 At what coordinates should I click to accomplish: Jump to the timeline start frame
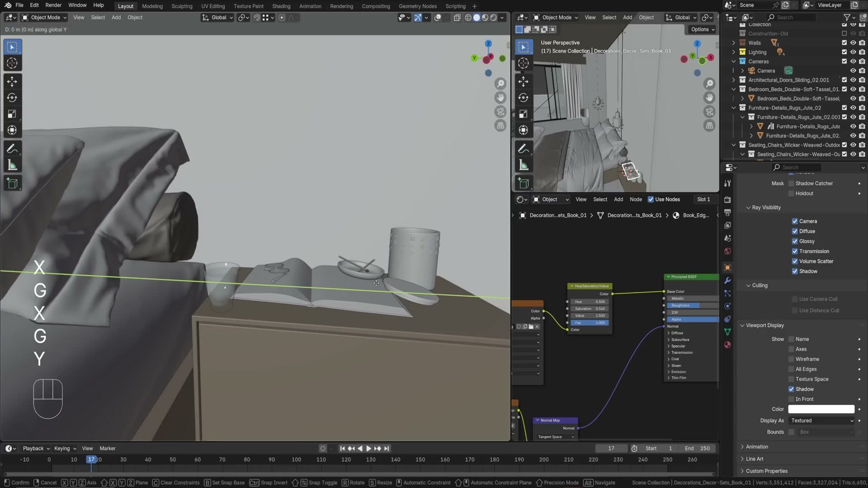click(x=342, y=449)
